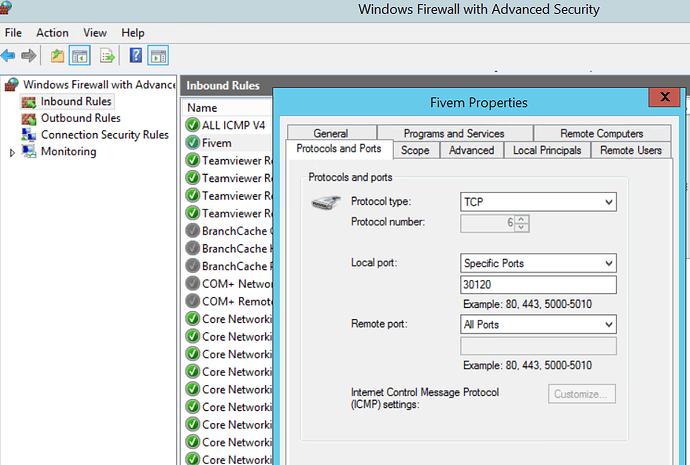Screen dimensions: 690x465
Task: Open the Help menu
Action: [133, 33]
